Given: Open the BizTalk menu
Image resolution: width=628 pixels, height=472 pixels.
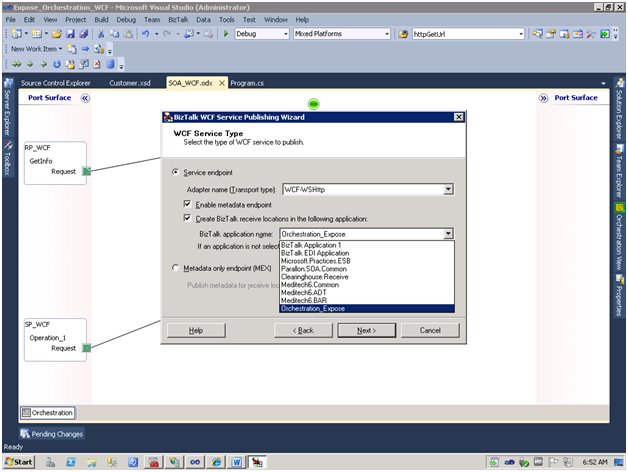Looking at the screenshot, I should point(178,20).
